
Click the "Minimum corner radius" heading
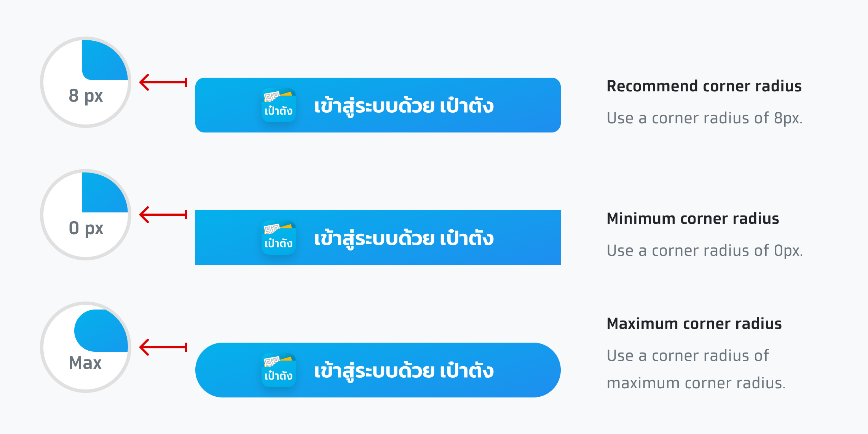692,219
